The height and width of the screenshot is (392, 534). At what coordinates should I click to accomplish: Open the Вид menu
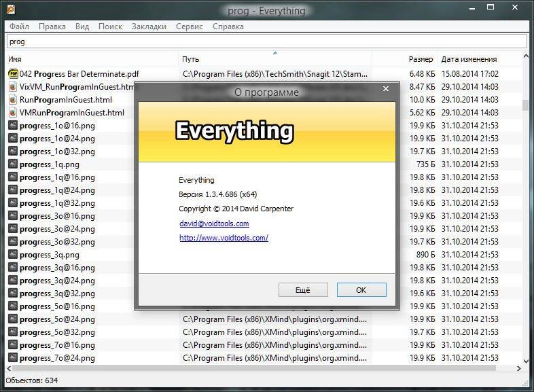(x=82, y=26)
